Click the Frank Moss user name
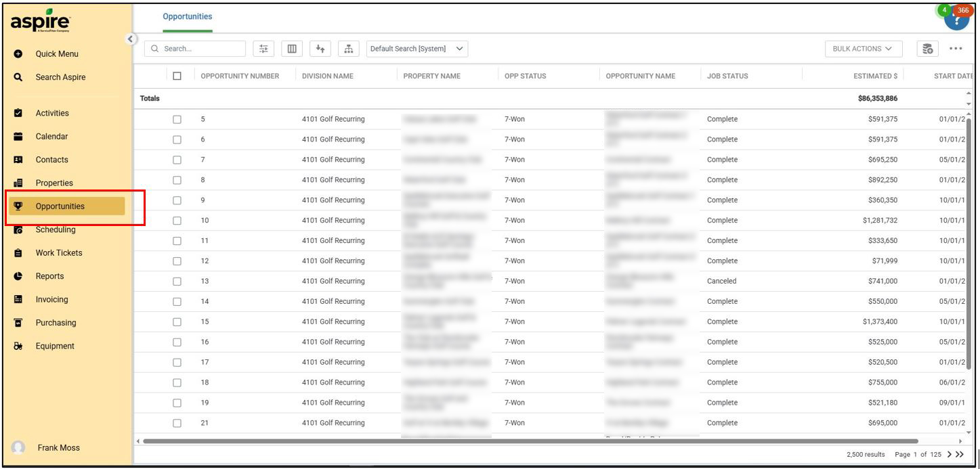Screen dimensions: 980x469 point(59,448)
